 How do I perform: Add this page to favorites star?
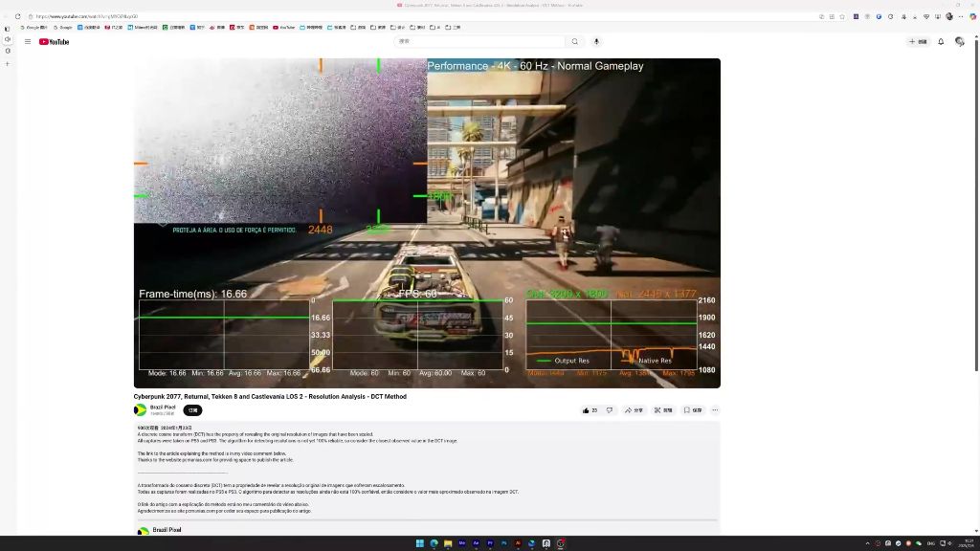coord(842,16)
